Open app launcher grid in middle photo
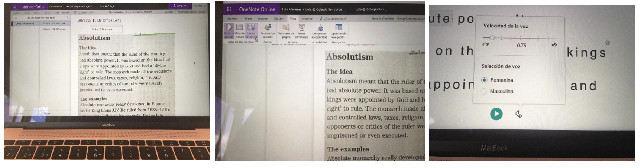 point(229,9)
